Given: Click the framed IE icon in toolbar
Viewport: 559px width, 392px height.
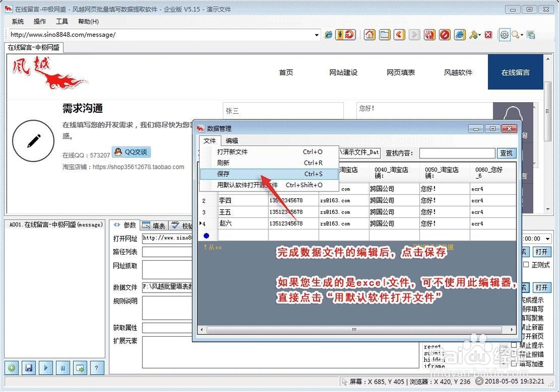Looking at the screenshot, I should click(x=460, y=35).
